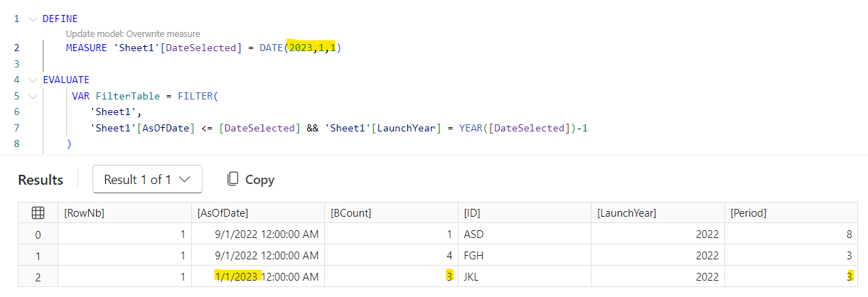
Task: Click the Results panel label
Action: pos(41,180)
